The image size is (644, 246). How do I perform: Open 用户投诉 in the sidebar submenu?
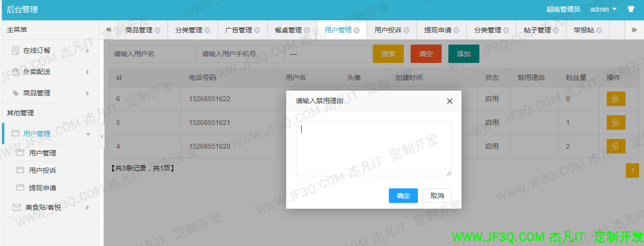coord(43,170)
